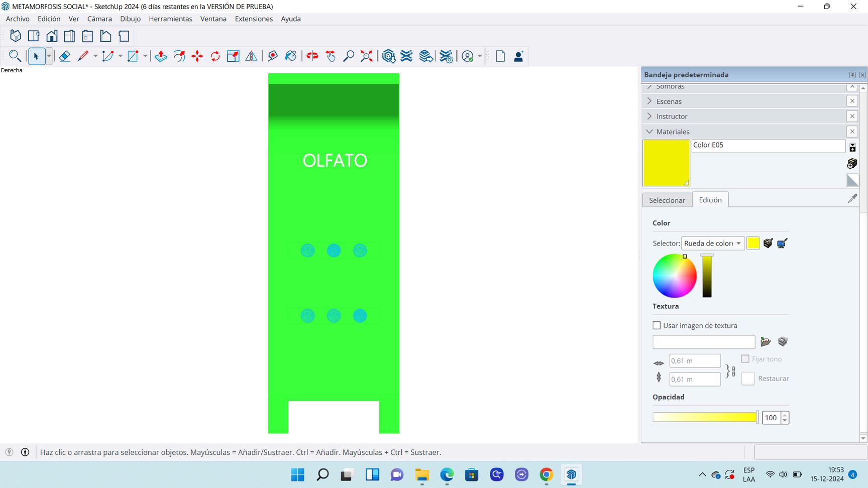
Task: Switch to the Seleccionar tab
Action: point(667,200)
